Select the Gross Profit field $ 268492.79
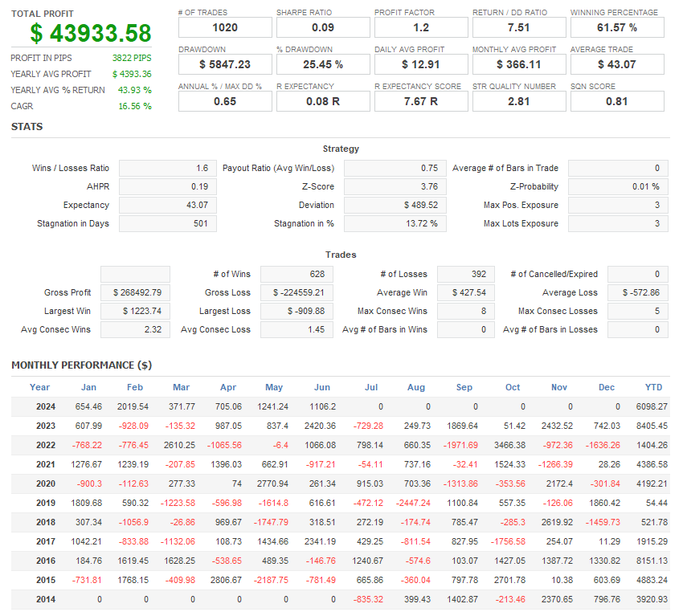Viewport: 687px width, 616px height. [135, 292]
